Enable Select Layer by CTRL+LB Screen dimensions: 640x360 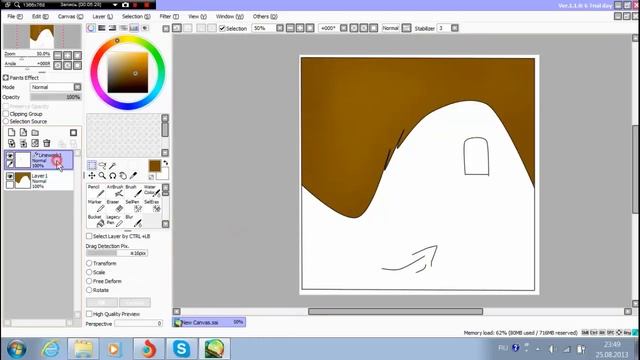[89, 236]
